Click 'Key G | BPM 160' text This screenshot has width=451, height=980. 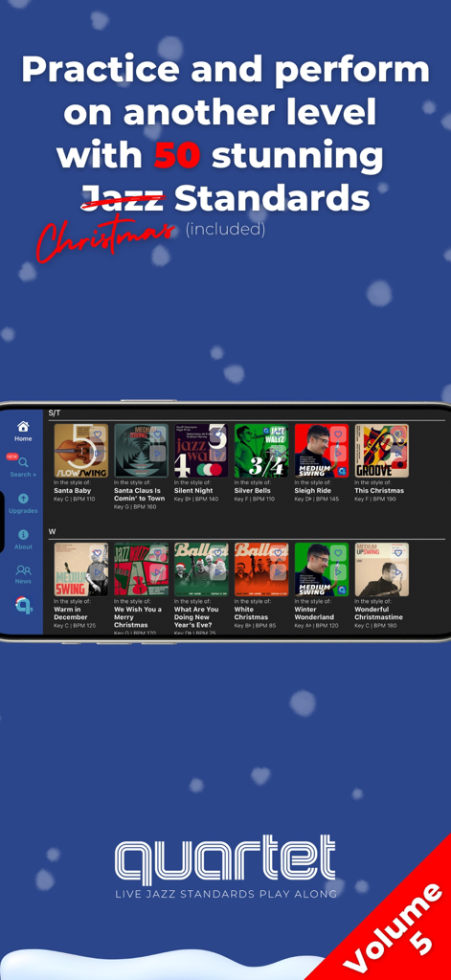point(135,507)
